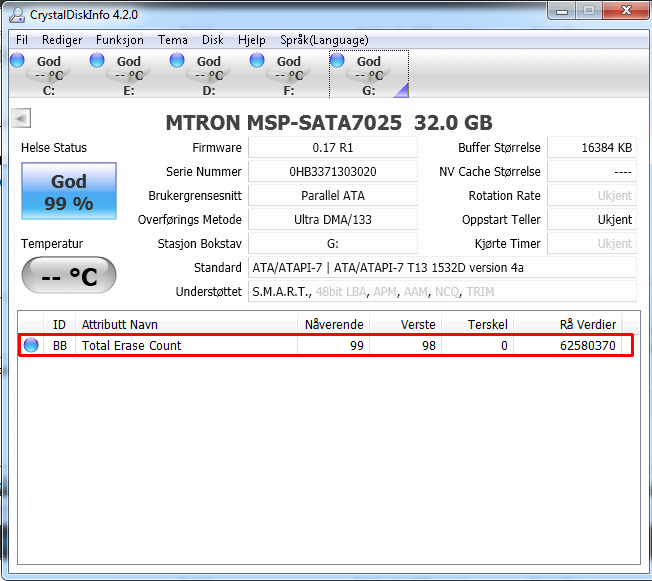This screenshot has height=581, width=652.
Task: Click the Attributt Navn column header
Action: pos(186,324)
